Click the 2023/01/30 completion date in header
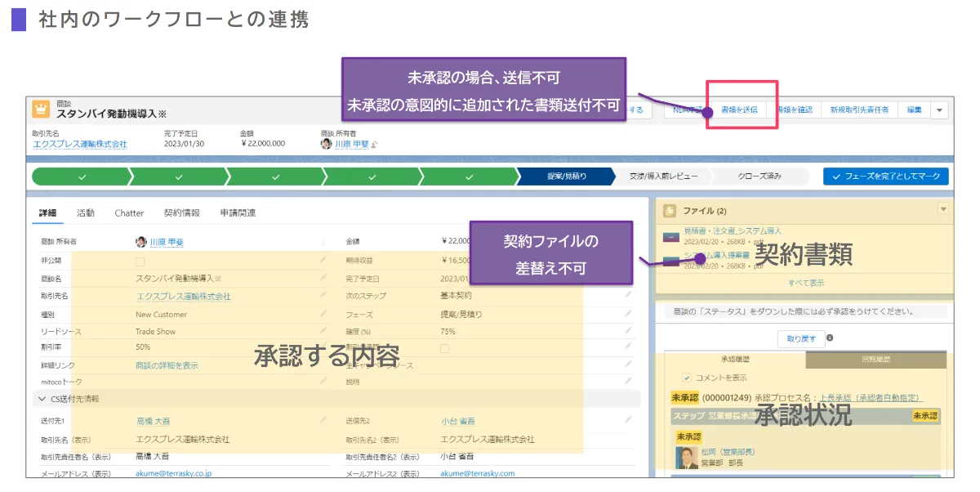This screenshot has height=492, width=980. point(184,144)
